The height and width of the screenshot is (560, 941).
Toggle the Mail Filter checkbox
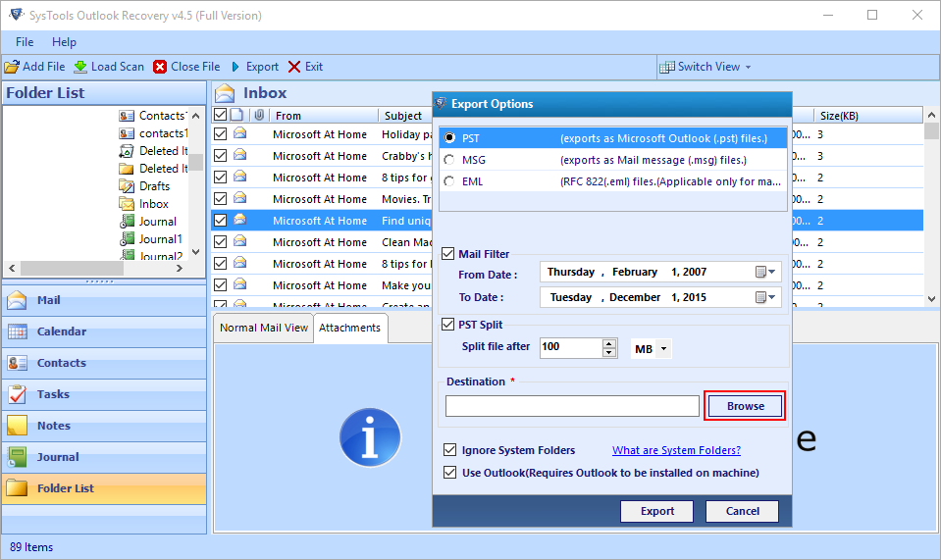click(x=448, y=254)
